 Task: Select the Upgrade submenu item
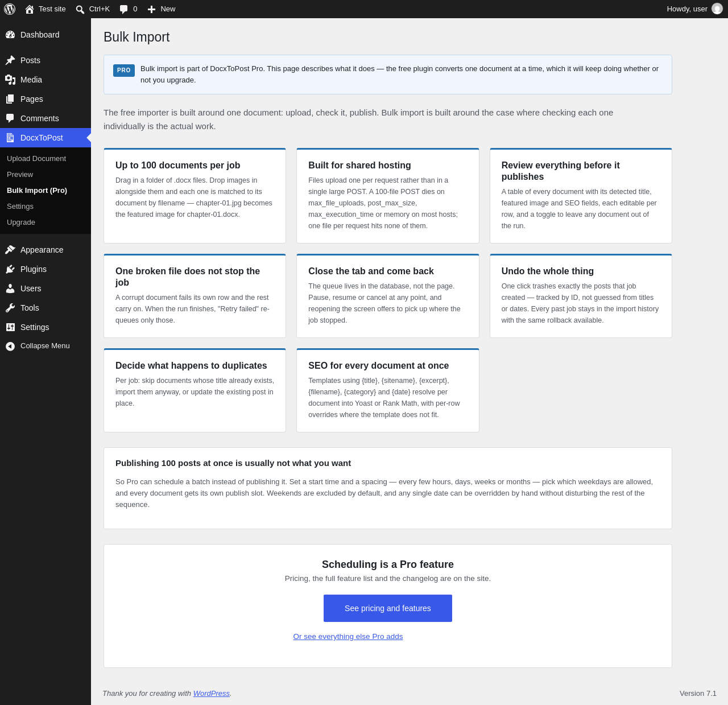[x=21, y=222]
